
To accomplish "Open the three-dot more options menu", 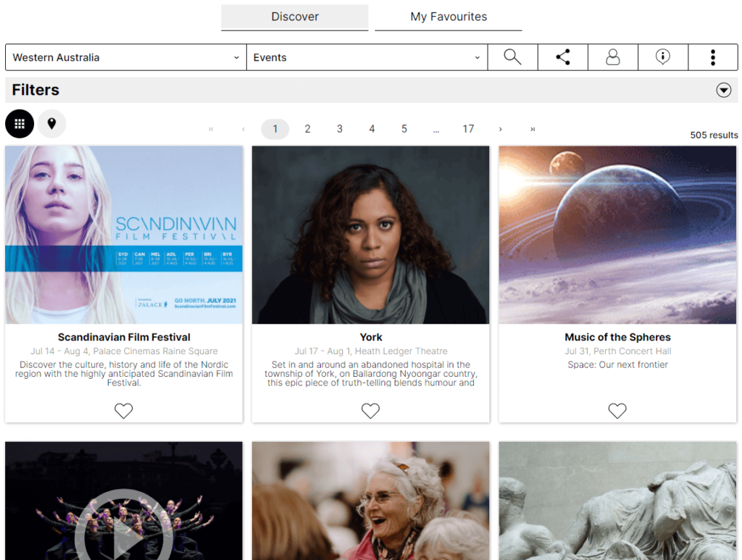I will click(713, 57).
